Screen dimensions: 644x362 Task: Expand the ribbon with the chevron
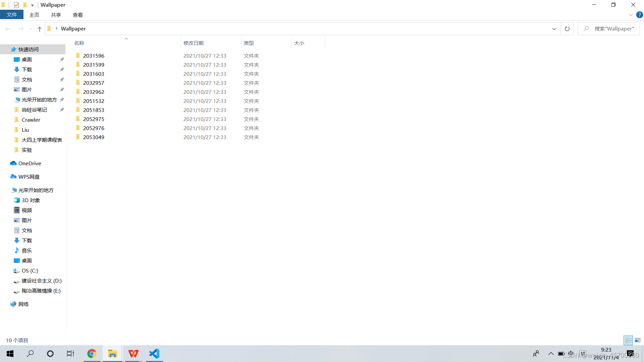pos(631,15)
